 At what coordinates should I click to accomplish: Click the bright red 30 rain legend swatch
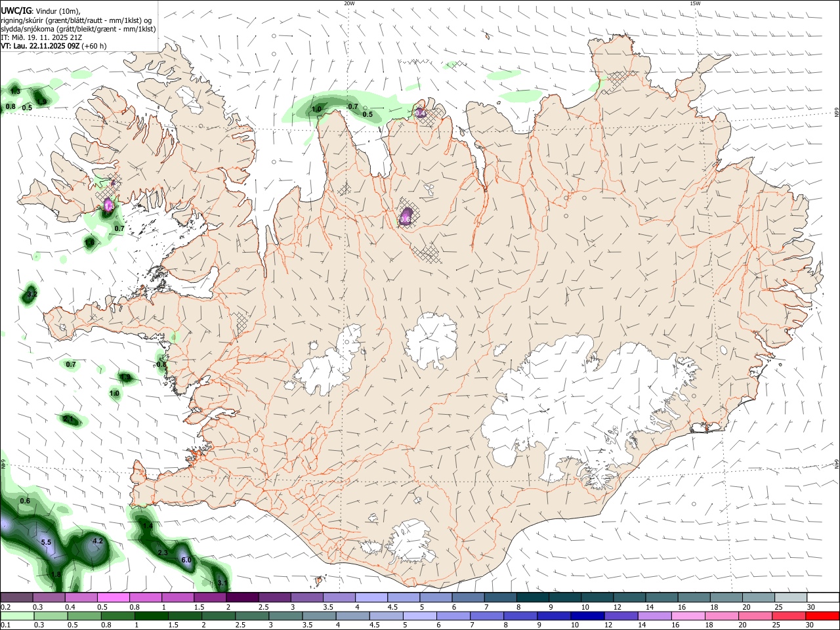coord(823,616)
